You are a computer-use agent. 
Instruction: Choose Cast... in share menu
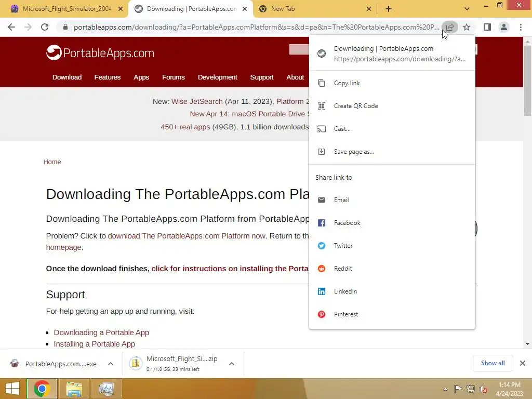[x=392, y=129]
